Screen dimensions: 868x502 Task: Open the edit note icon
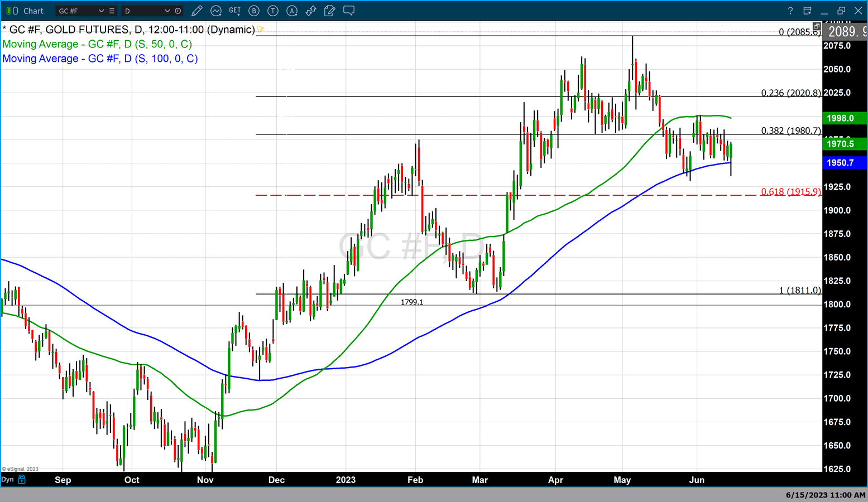[x=330, y=11]
